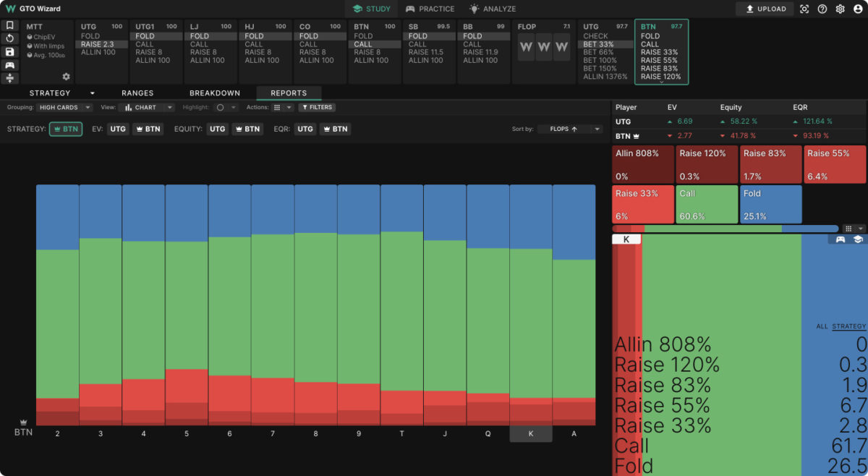Open MTT settings gear icon
Screen dimensions: 868x476
tap(67, 77)
